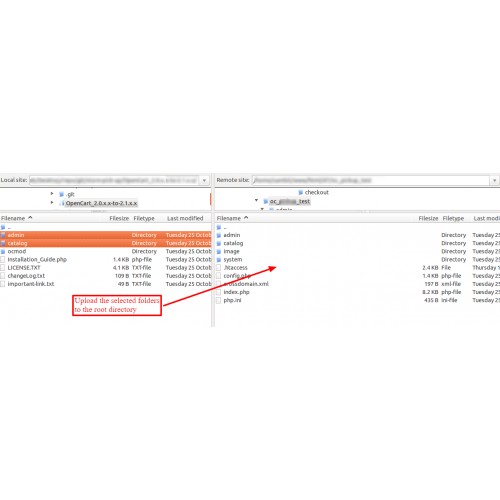
Task: Click the remote system folder icon
Action: point(219,259)
